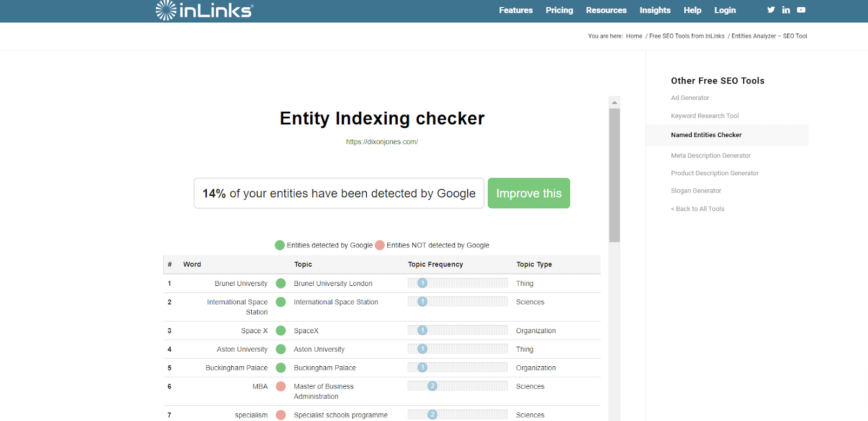The image size is (868, 421).
Task: Click the 14% detected entities summary box
Action: tap(339, 193)
